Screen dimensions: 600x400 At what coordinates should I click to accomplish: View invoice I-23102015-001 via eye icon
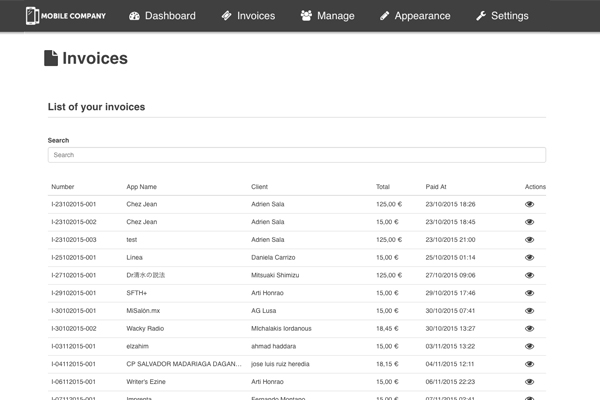point(529,204)
